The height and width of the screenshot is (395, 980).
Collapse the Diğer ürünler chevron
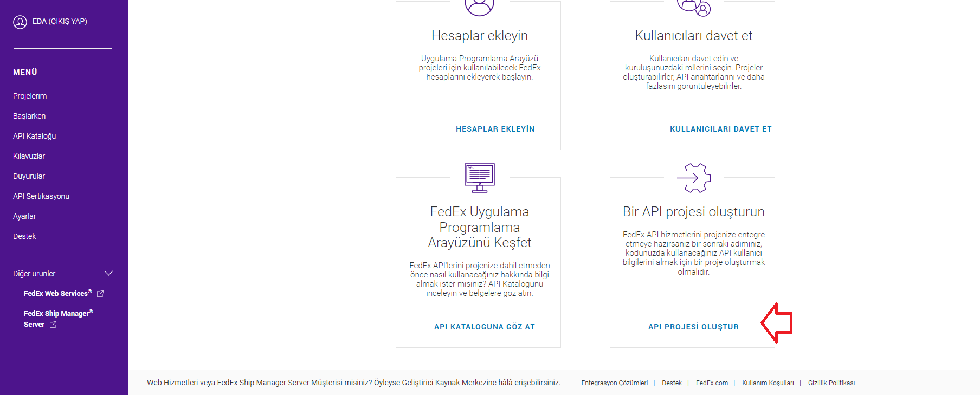coord(108,274)
